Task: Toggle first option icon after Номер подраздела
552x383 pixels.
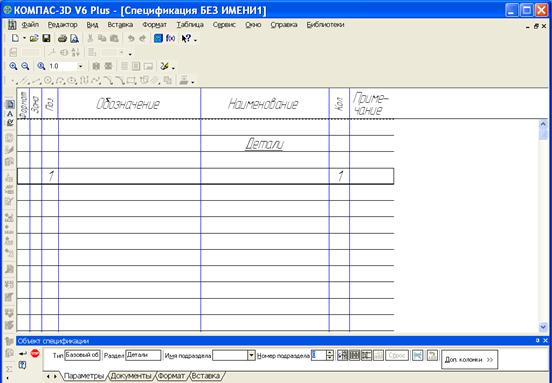Action: pos(342,356)
